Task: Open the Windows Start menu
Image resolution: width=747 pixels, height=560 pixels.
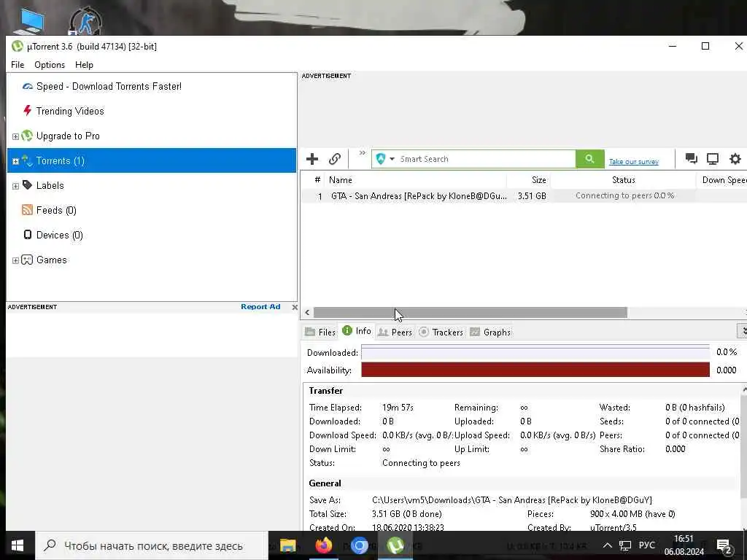Action: coord(18,545)
